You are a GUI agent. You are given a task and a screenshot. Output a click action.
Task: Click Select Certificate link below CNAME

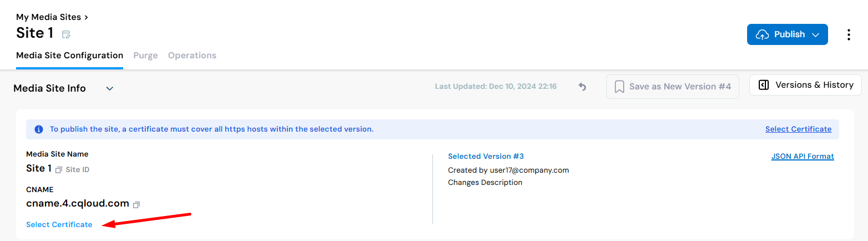59,224
